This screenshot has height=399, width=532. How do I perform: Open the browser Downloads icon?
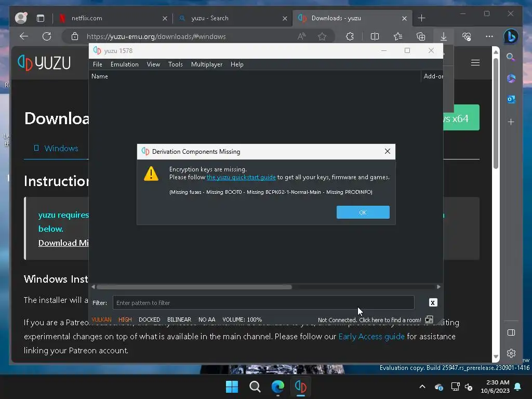click(444, 36)
